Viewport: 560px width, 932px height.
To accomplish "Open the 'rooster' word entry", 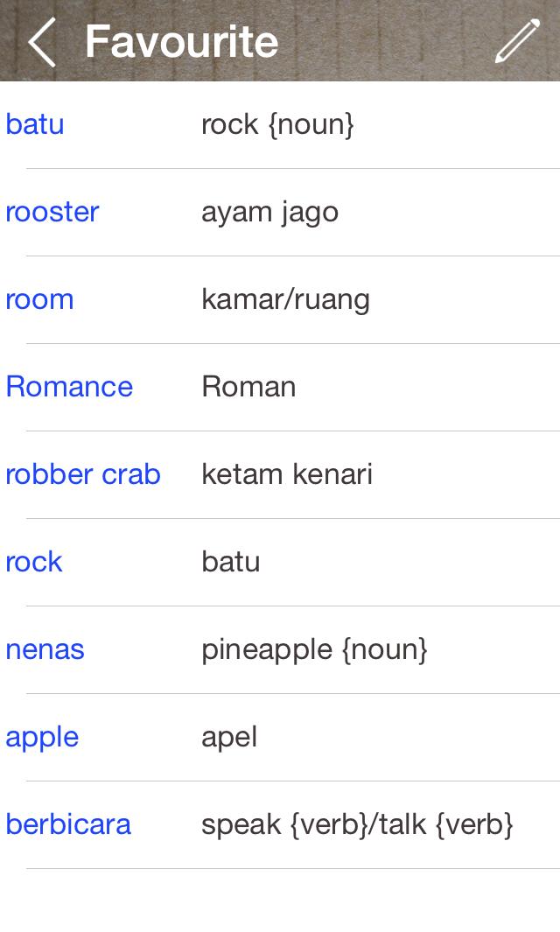I will pyautogui.click(x=52, y=212).
